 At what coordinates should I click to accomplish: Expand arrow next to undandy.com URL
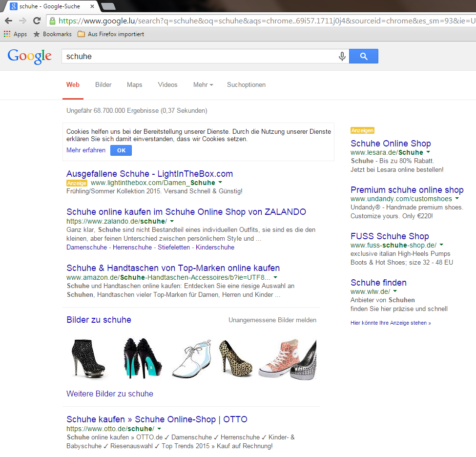click(457, 198)
